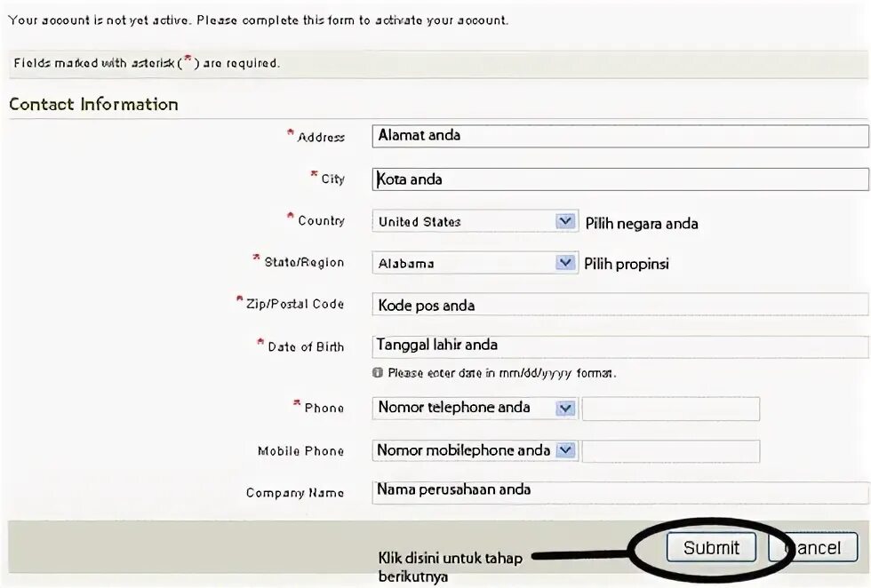871x588 pixels.
Task: Open the Country dropdown arrow
Action: coord(563,220)
